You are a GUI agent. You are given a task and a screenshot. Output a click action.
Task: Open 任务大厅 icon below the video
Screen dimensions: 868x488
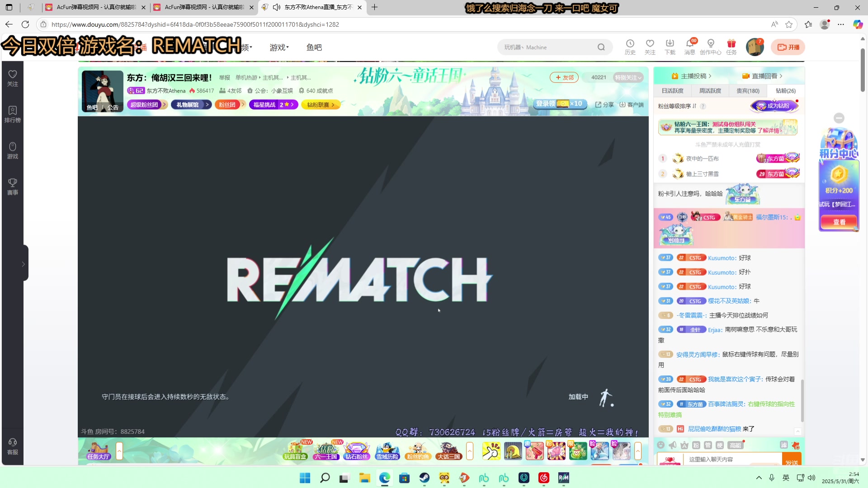(x=99, y=450)
